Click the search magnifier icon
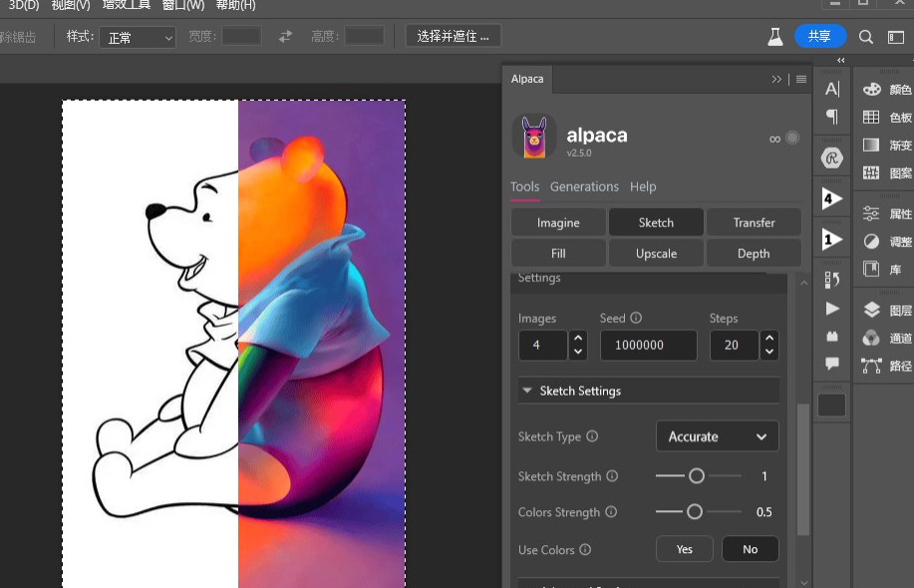This screenshot has width=914, height=588. [x=865, y=37]
